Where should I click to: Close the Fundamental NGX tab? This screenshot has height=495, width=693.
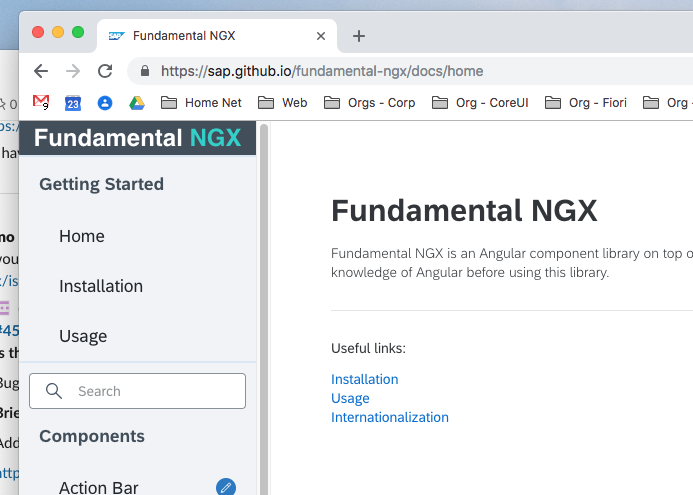click(321, 36)
